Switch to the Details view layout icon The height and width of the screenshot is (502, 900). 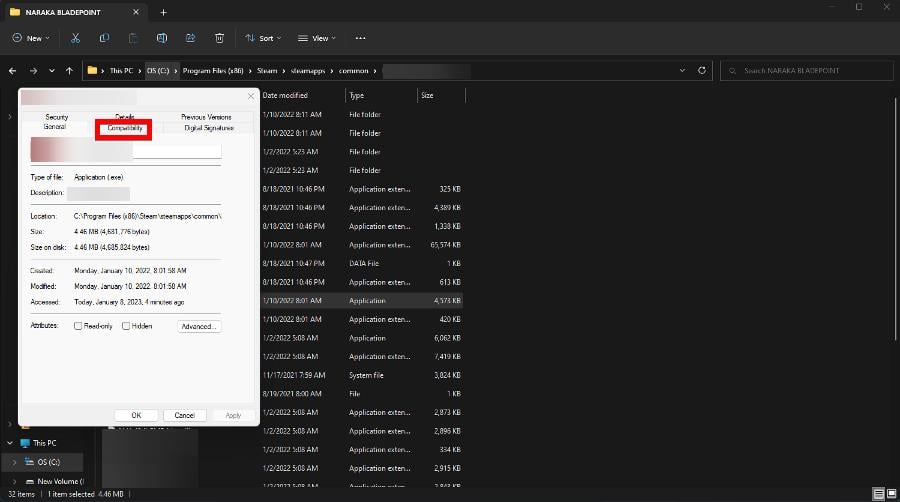[x=878, y=494]
